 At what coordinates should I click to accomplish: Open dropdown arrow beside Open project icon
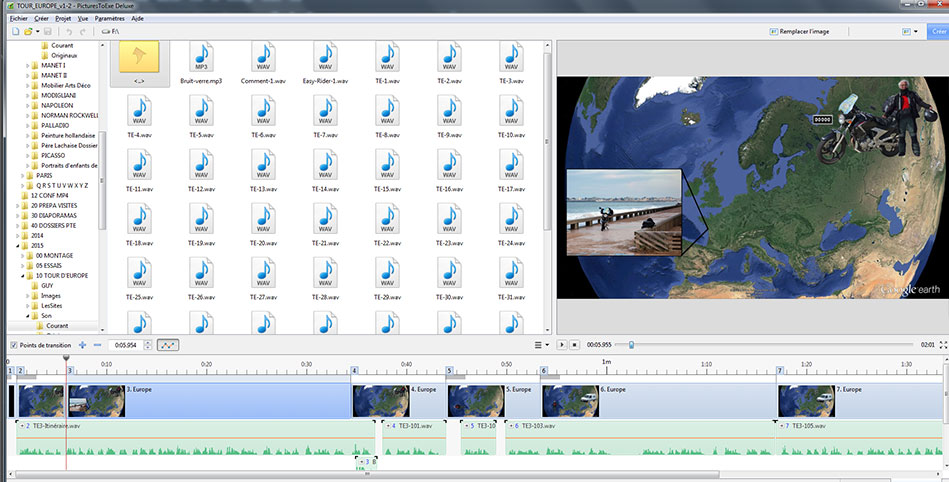(x=38, y=31)
